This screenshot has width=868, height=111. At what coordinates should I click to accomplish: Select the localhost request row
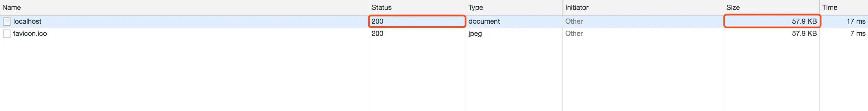[434, 21]
